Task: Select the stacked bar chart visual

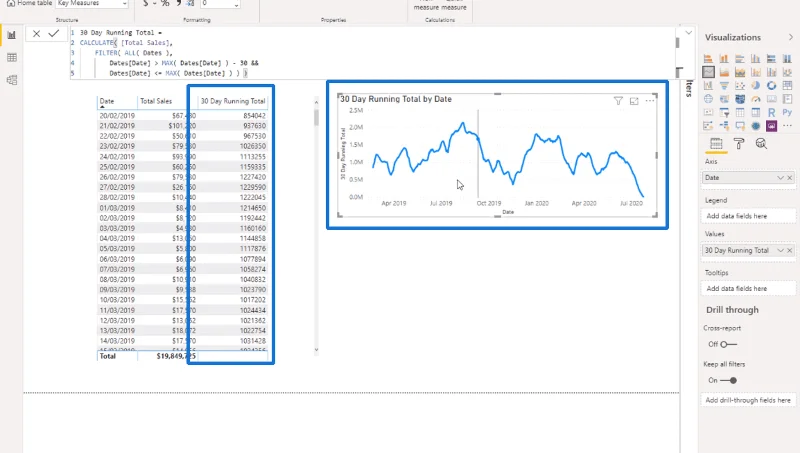Action: pyautogui.click(x=708, y=59)
